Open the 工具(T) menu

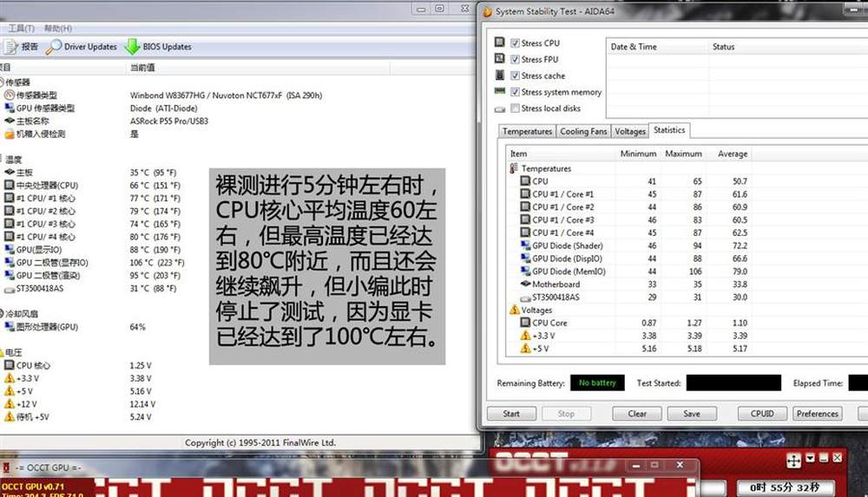(21, 29)
